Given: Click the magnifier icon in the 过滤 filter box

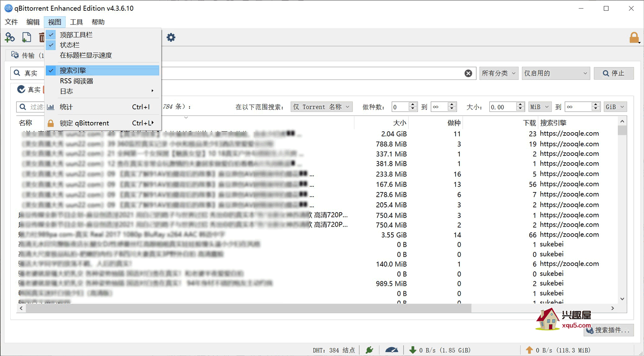Looking at the screenshot, I should point(23,106).
